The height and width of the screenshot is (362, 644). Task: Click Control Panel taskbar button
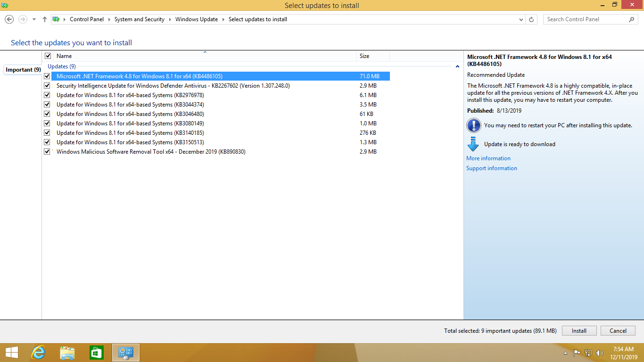pos(126,353)
